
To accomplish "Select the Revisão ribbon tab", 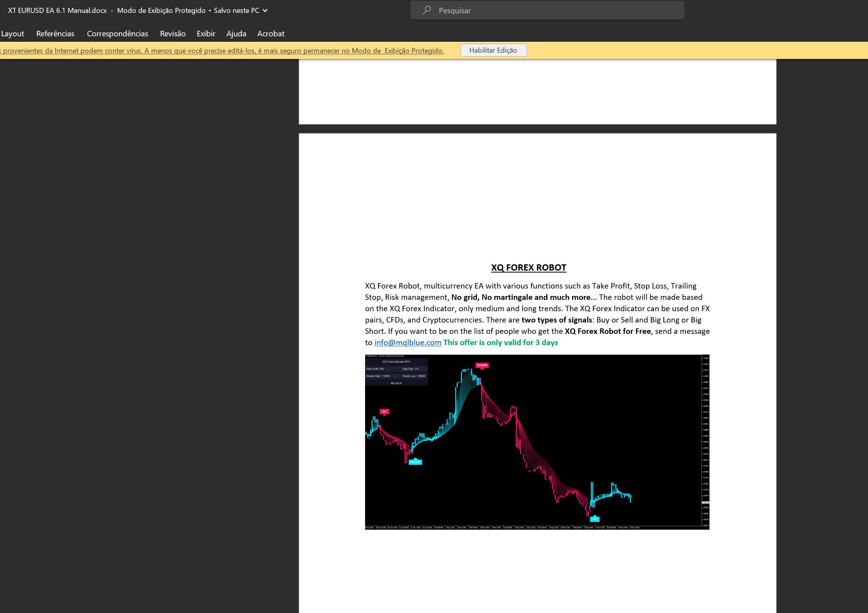I will pyautogui.click(x=173, y=34).
